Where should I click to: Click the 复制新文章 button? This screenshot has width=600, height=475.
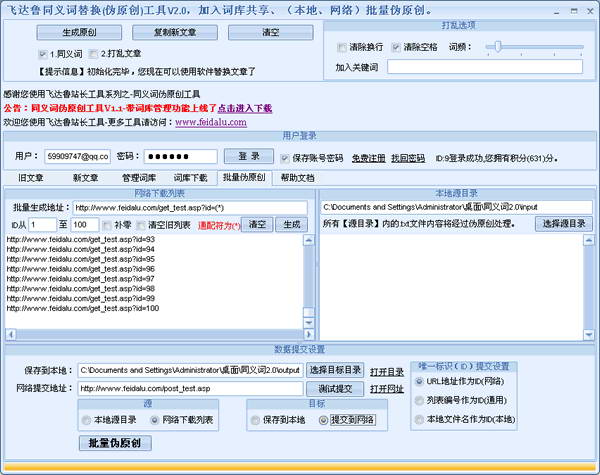(175, 33)
